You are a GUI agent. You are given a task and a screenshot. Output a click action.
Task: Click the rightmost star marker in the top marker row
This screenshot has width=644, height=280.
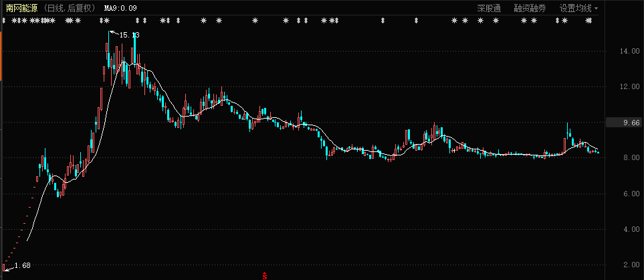tap(588, 21)
